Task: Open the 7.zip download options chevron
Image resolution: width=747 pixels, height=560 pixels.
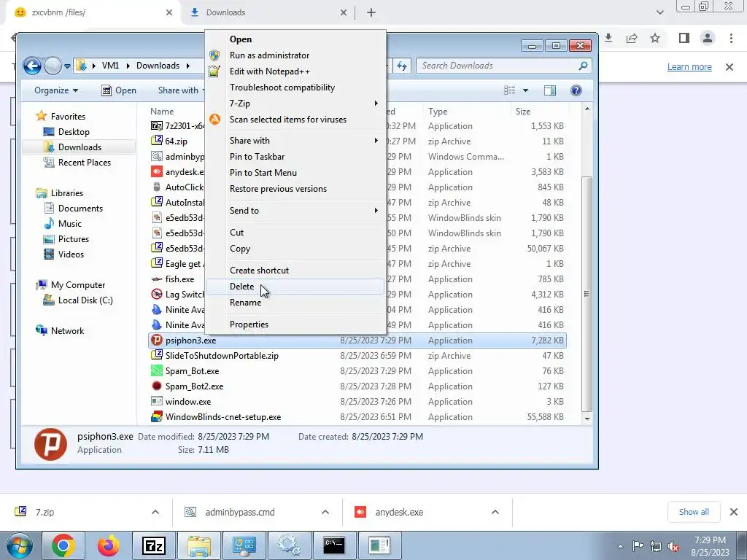Action: [x=155, y=512]
